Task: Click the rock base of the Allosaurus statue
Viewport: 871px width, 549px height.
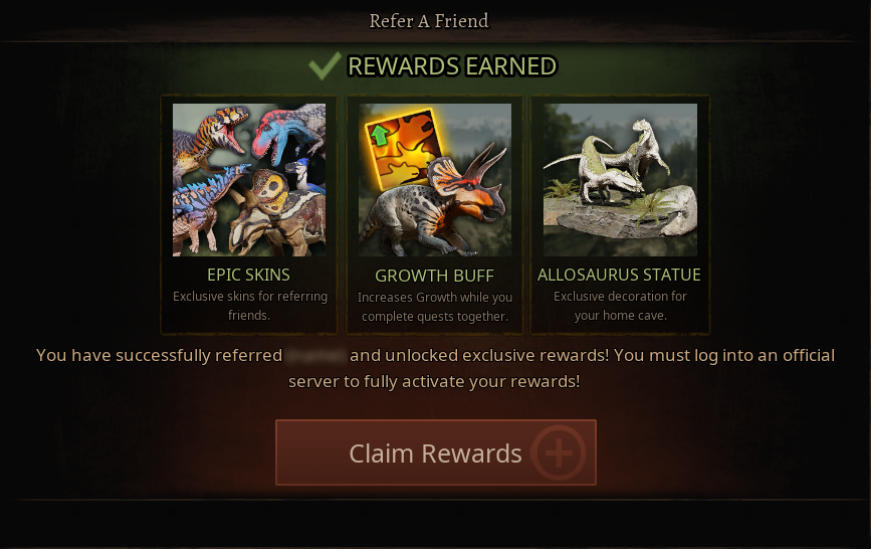Action: pyautogui.click(x=620, y=214)
